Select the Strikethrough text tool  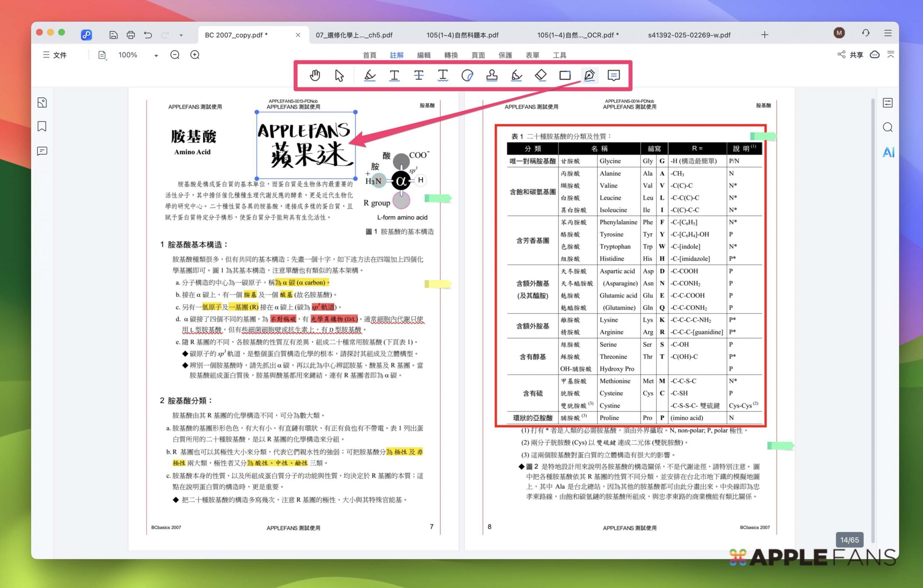[418, 75]
